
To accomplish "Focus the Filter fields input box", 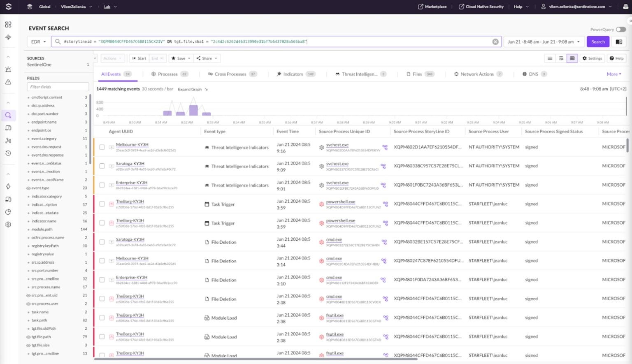I will click(x=58, y=87).
